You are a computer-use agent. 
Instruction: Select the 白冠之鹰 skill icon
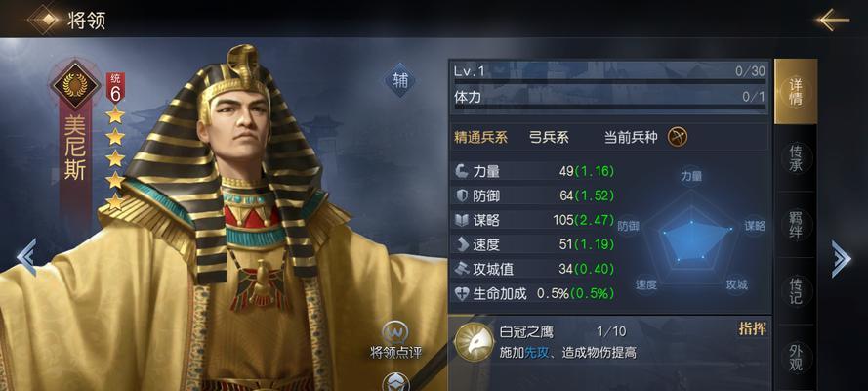pyautogui.click(x=474, y=342)
